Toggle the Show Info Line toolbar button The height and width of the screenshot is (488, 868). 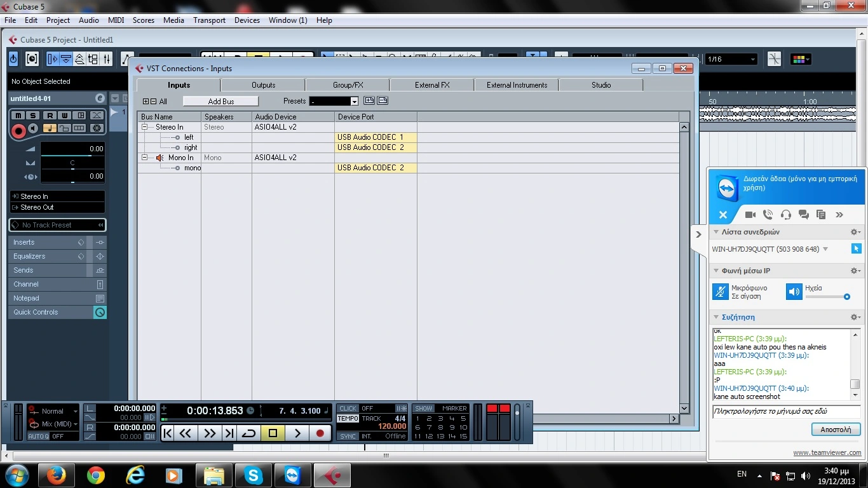(x=65, y=59)
